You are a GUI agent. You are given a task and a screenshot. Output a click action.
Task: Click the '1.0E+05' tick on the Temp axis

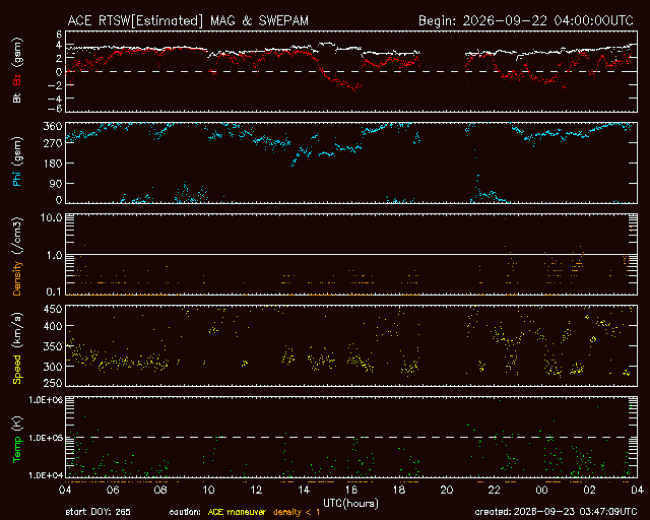[46, 438]
